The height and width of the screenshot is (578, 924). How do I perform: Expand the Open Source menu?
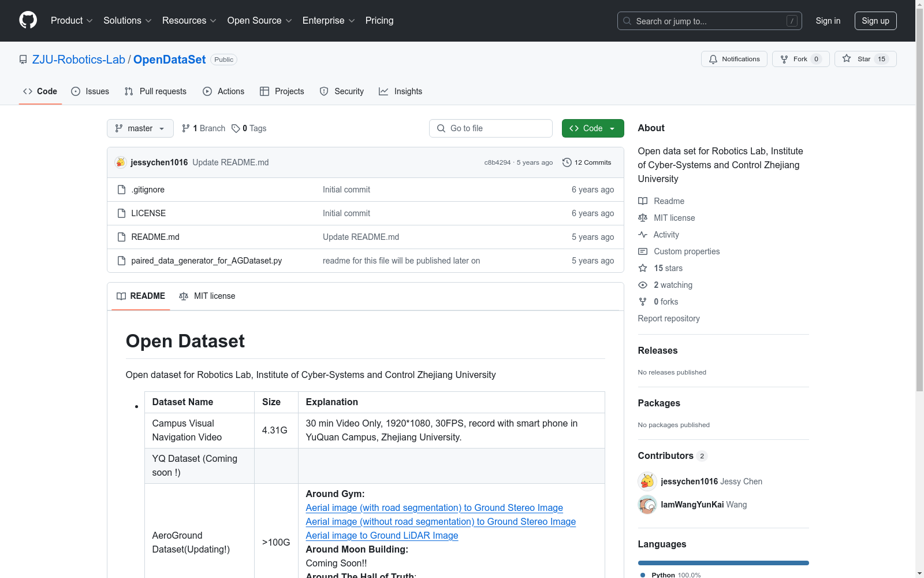point(260,21)
